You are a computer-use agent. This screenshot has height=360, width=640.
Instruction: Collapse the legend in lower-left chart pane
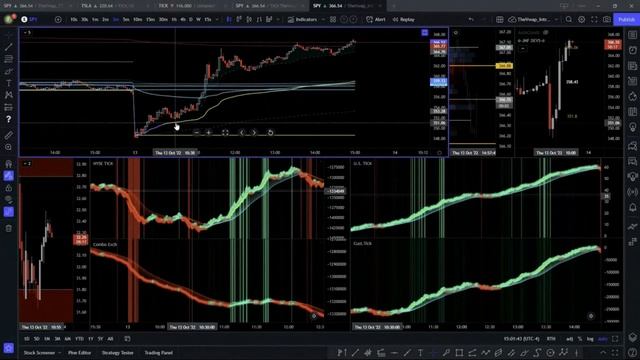tap(27, 163)
